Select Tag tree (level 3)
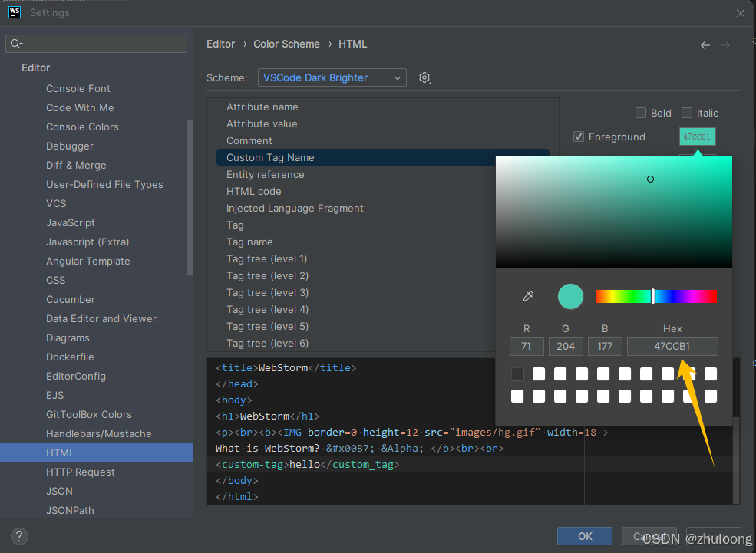Image resolution: width=756 pixels, height=553 pixels. 268,292
